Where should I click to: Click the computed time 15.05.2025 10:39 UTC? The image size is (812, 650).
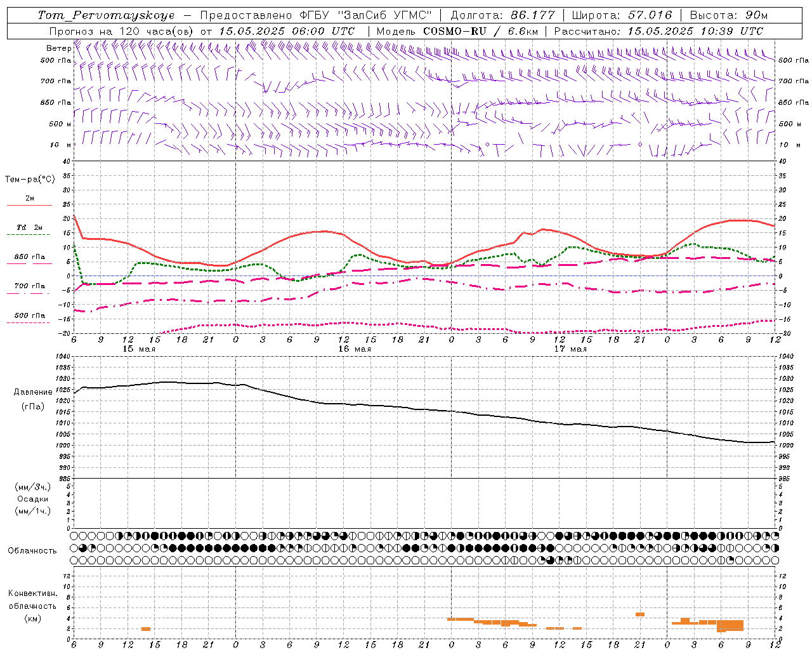pos(696,31)
